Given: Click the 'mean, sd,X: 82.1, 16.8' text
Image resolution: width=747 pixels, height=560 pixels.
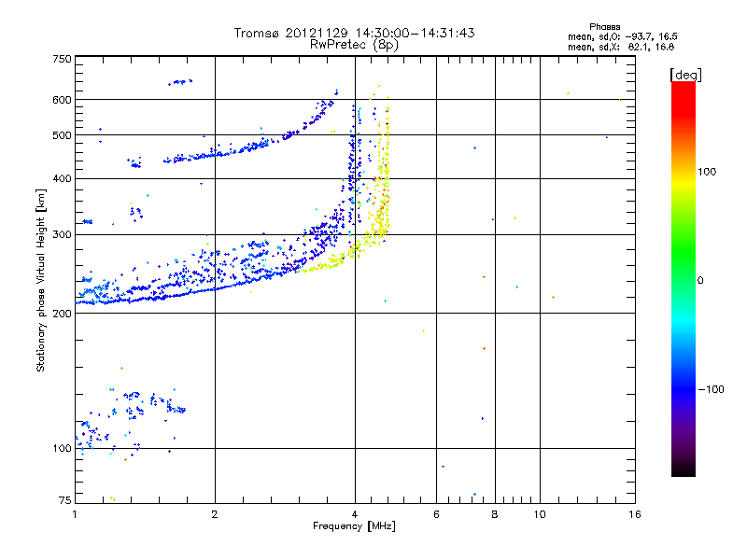Looking at the screenshot, I should point(621,47).
